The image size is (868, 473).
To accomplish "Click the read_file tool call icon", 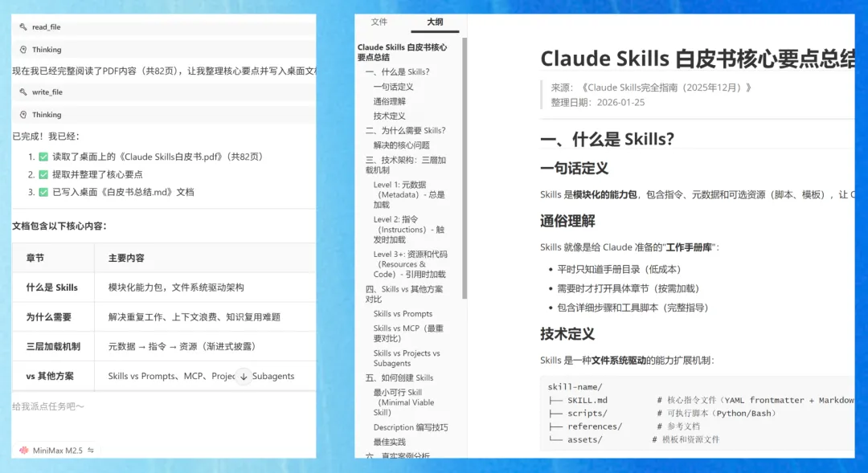I will point(23,27).
